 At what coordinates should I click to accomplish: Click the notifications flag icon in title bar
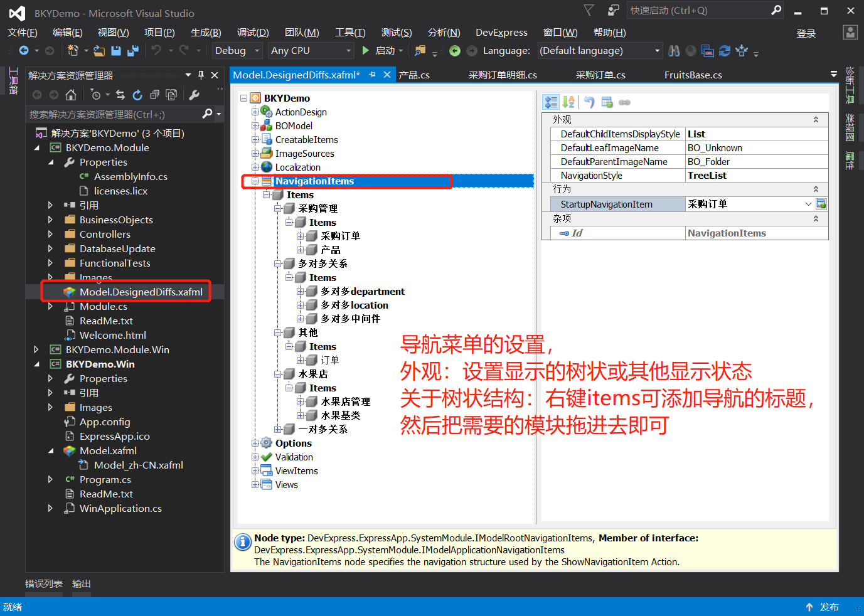click(589, 10)
